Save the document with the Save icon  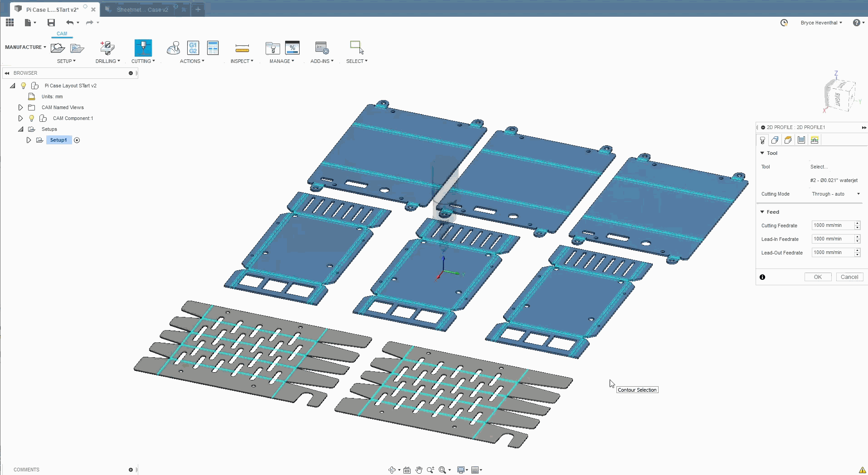[51, 23]
